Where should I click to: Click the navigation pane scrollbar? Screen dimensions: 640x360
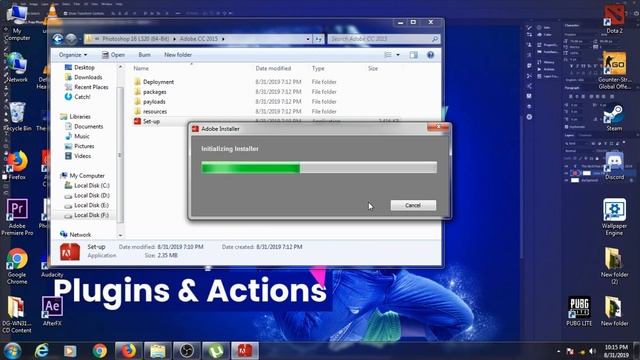click(x=120, y=154)
